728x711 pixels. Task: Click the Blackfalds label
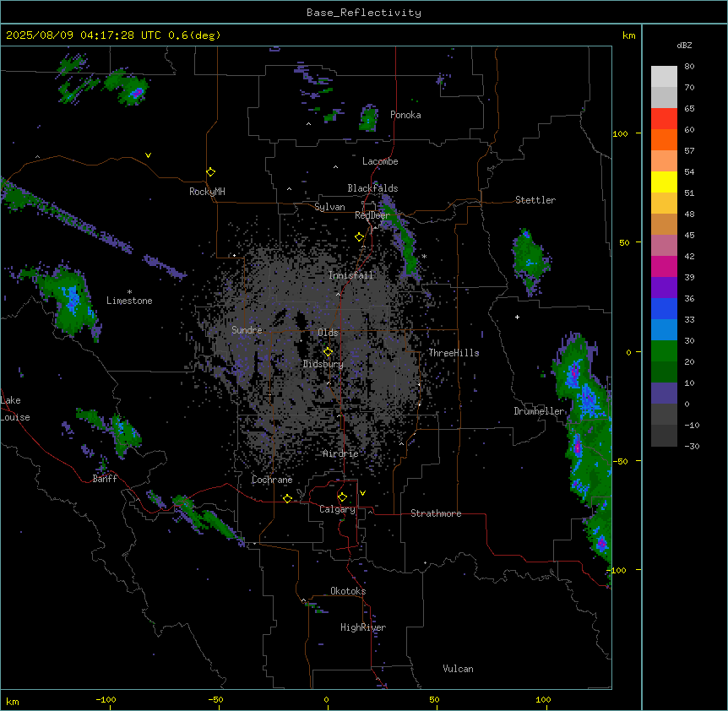[372, 188]
